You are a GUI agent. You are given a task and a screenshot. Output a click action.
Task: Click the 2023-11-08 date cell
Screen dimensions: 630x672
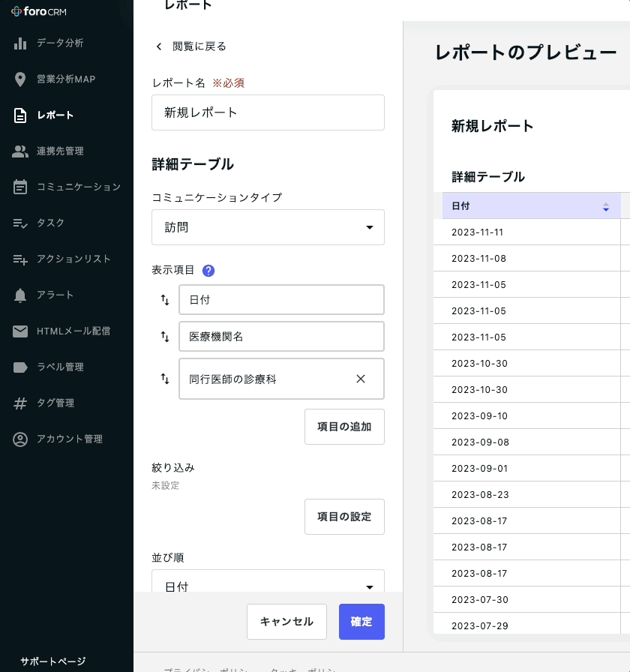click(x=526, y=259)
